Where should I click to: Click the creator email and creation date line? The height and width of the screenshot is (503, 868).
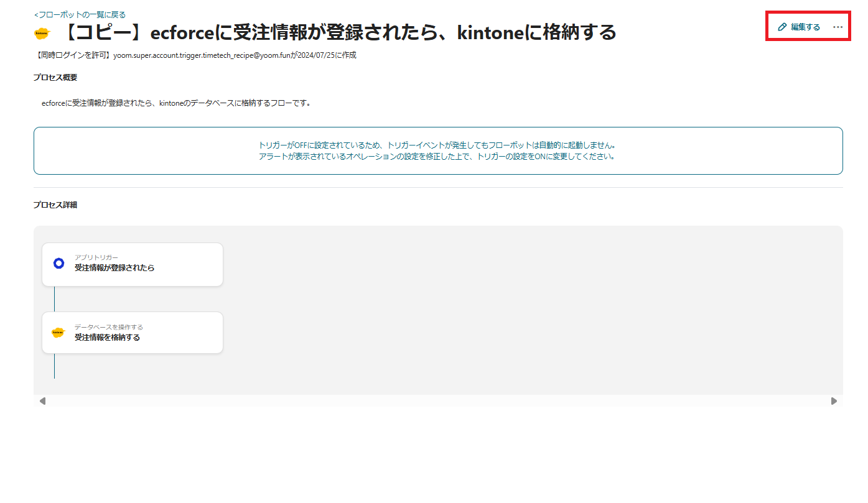(x=195, y=55)
